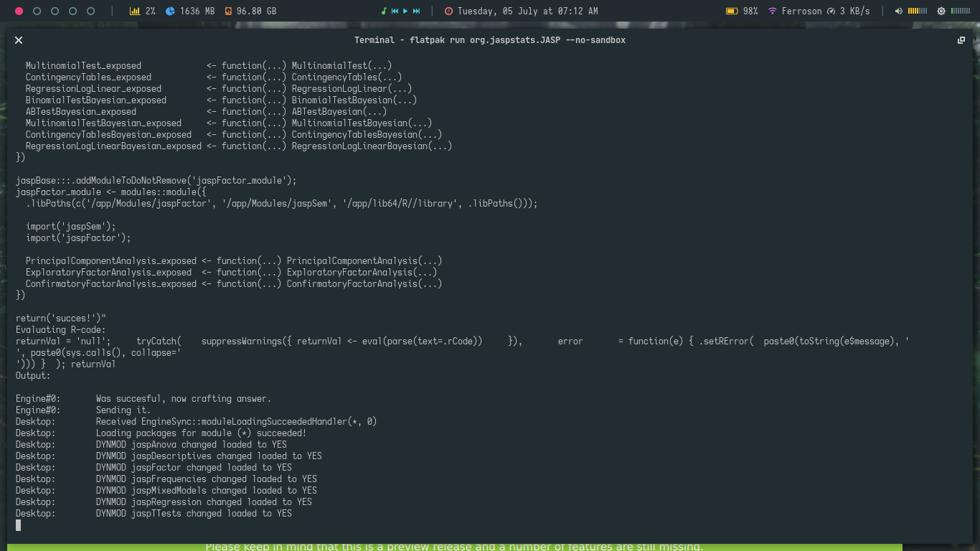Select the active pink workspace indicator
This screenshot has width=980, height=551.
pyautogui.click(x=19, y=11)
